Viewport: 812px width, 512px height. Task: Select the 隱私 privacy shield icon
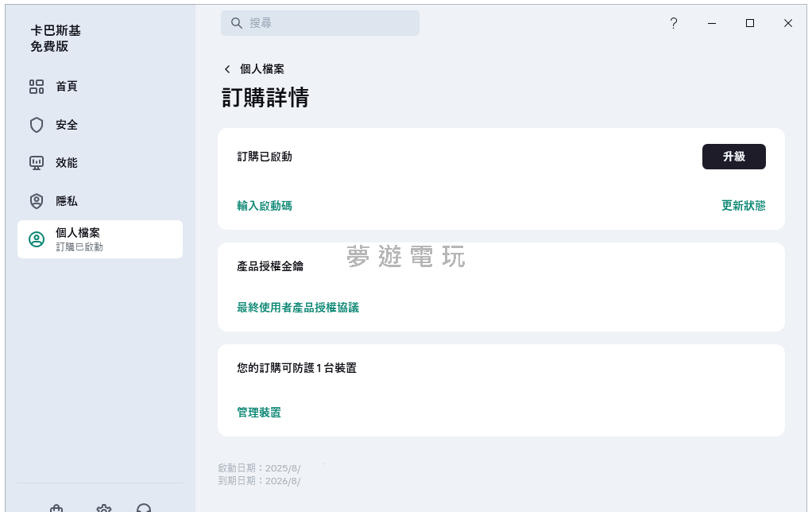tap(37, 201)
